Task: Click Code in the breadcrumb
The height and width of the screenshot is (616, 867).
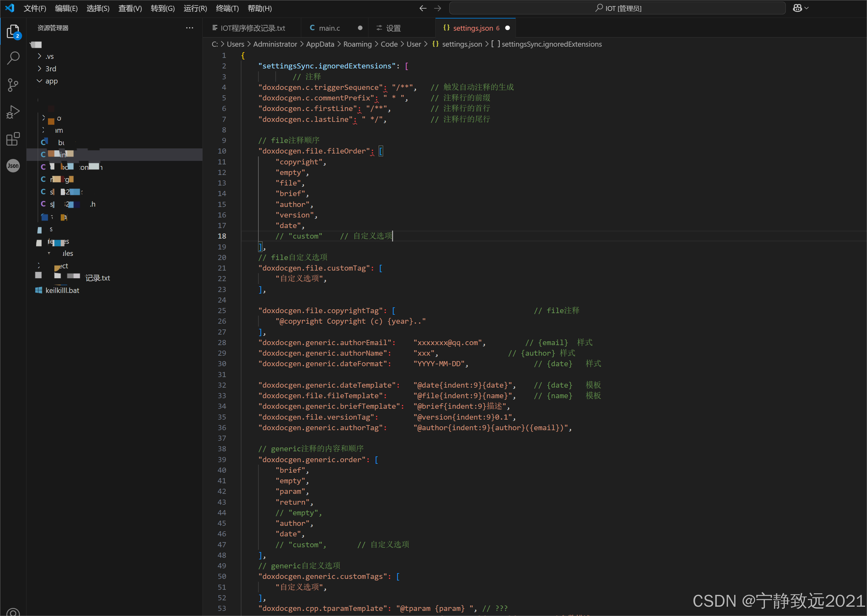Action: (389, 44)
